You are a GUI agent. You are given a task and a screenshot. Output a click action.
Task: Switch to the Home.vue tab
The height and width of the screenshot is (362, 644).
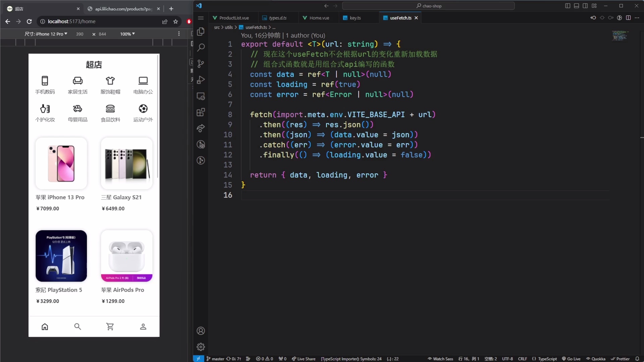tap(319, 18)
